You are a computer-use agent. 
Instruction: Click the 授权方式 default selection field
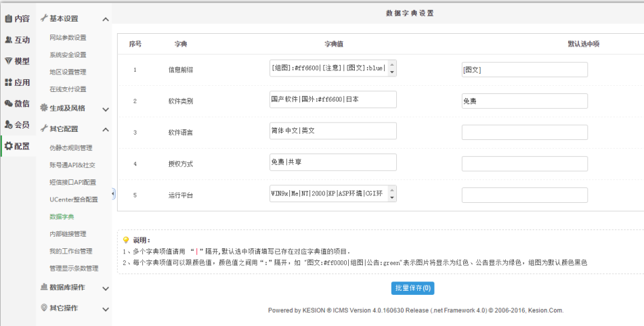click(x=524, y=164)
